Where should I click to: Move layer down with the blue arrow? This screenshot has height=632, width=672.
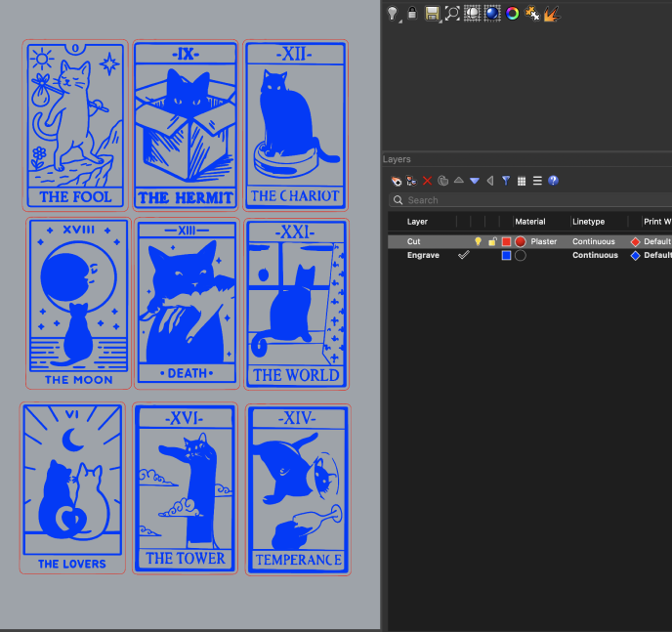pos(475,181)
